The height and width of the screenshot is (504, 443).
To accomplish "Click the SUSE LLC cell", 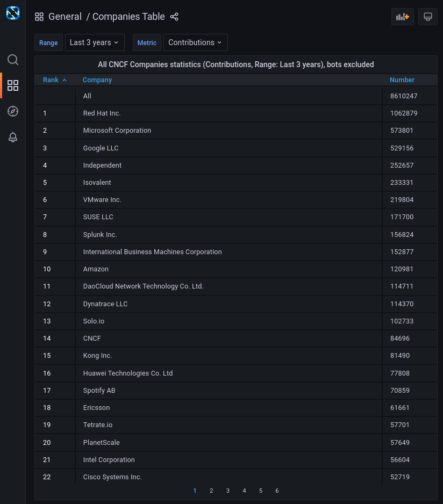I will click(x=228, y=217).
